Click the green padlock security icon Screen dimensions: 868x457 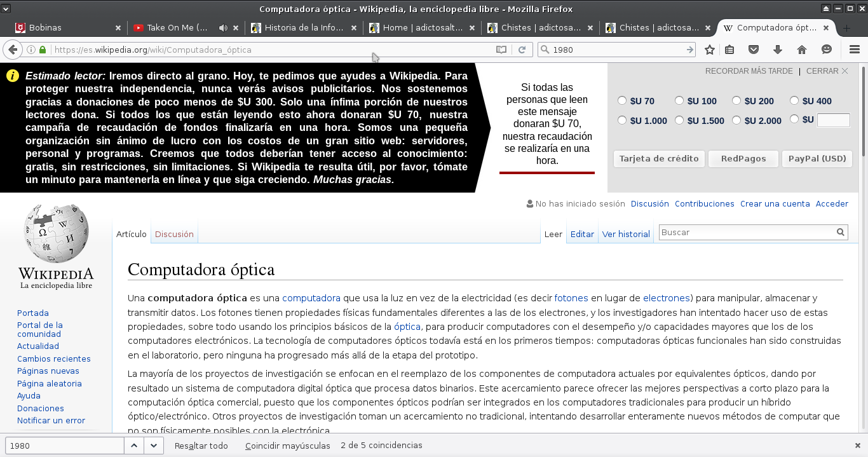[43, 50]
